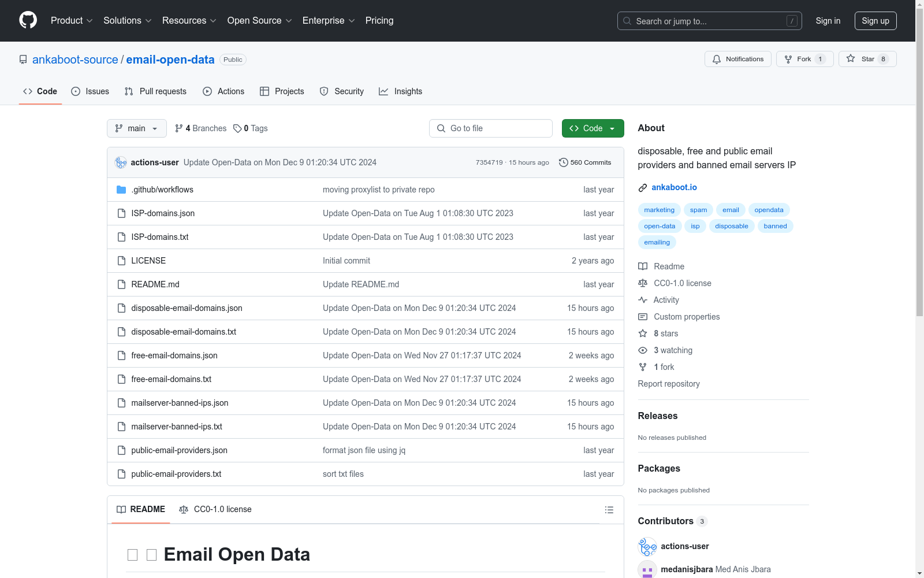Click the notifications bell icon
The image size is (924, 578).
[x=717, y=59]
